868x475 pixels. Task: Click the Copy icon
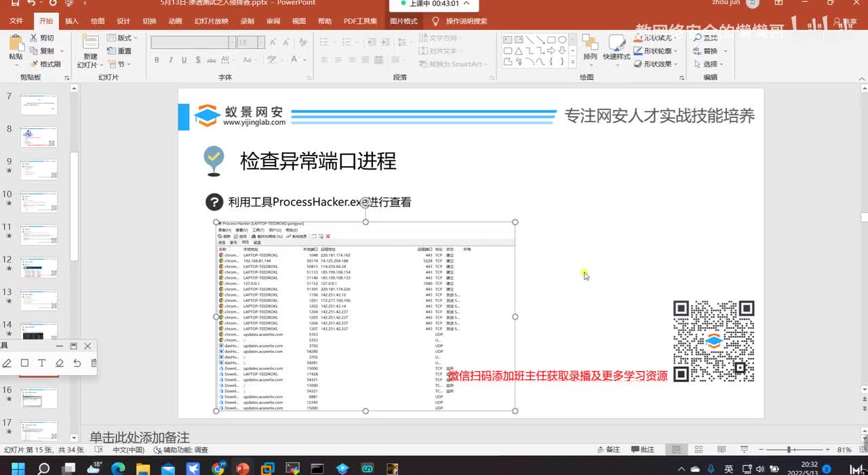coord(34,51)
